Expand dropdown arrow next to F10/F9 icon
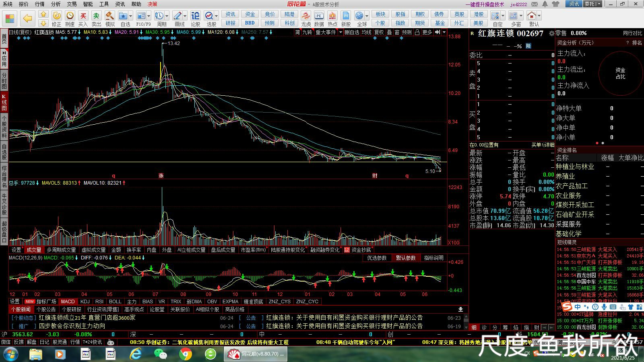 click(149, 16)
